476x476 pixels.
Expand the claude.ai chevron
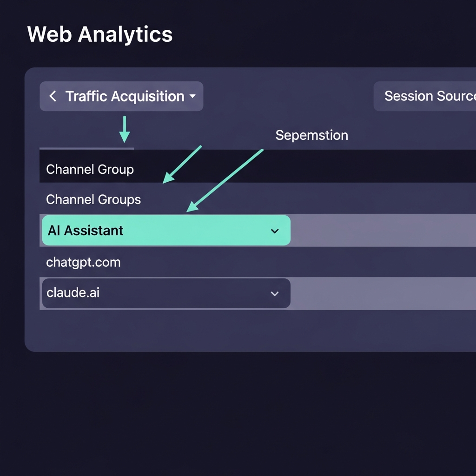tap(275, 294)
